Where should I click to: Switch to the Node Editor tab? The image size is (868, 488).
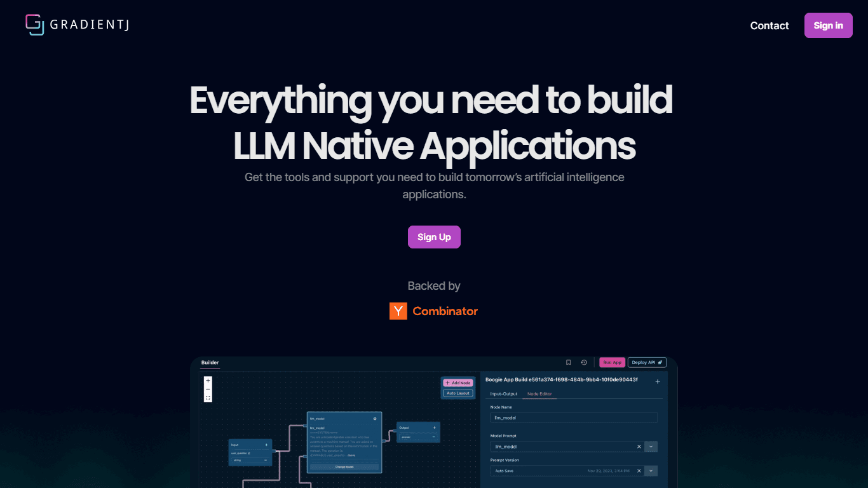[539, 394]
